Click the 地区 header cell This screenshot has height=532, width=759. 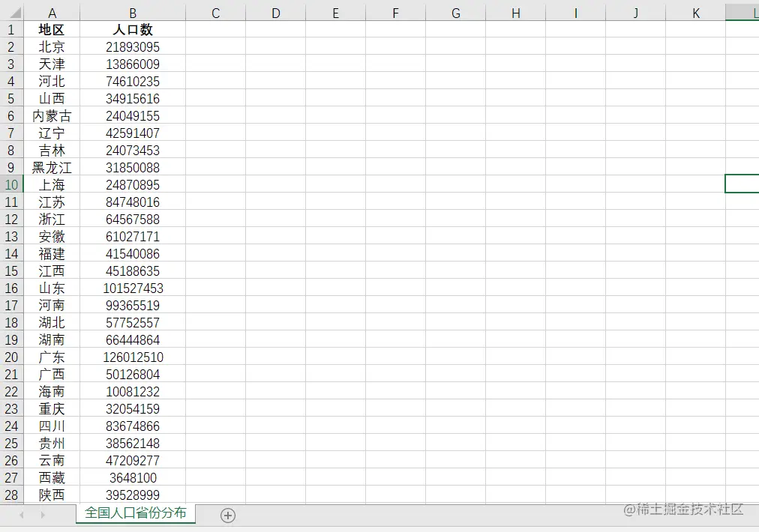point(52,29)
